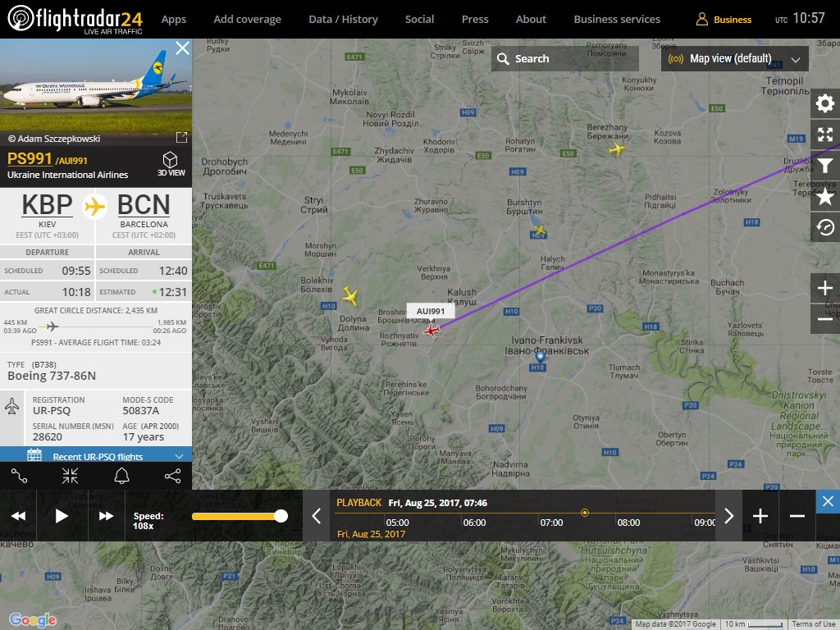Share this flight via share icon

click(172, 476)
